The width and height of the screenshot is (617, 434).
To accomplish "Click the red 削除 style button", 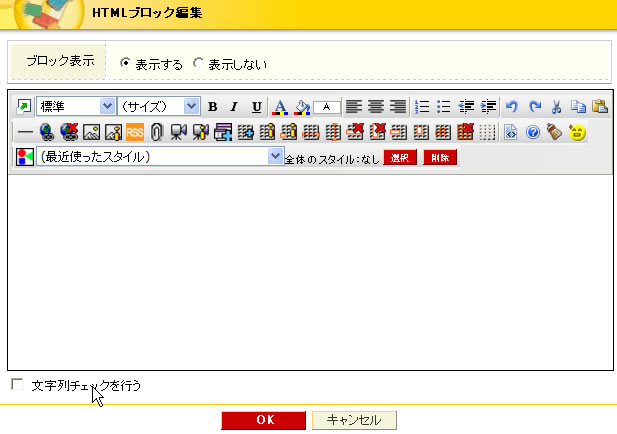I will pyautogui.click(x=440, y=157).
